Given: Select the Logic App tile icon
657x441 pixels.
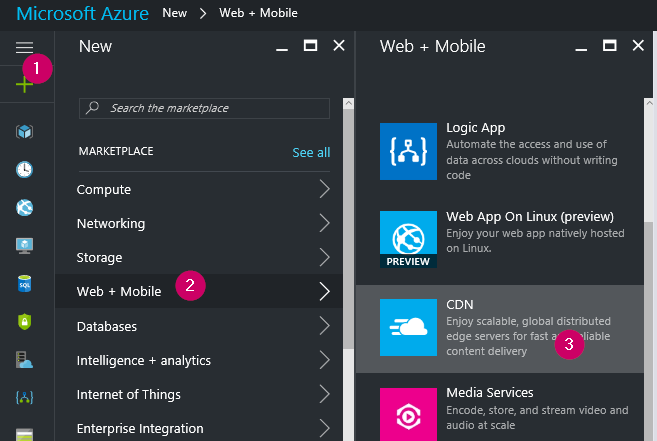Looking at the screenshot, I should tap(409, 151).
